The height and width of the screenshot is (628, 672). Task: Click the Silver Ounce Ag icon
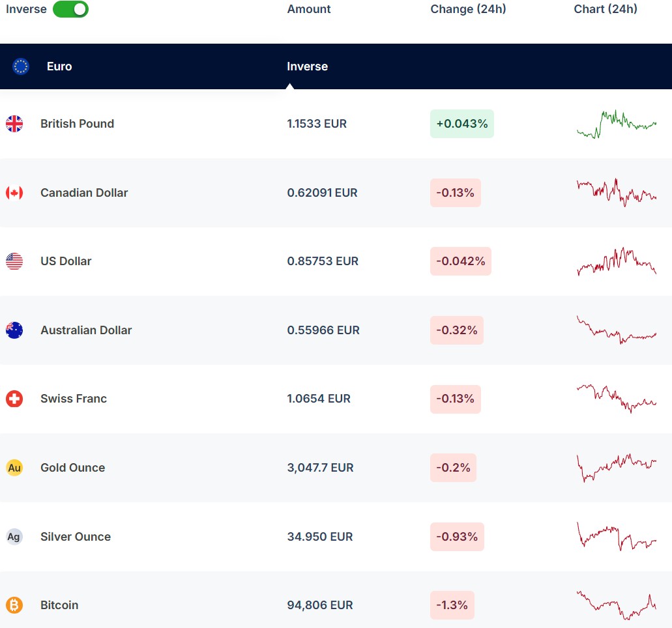pyautogui.click(x=14, y=537)
